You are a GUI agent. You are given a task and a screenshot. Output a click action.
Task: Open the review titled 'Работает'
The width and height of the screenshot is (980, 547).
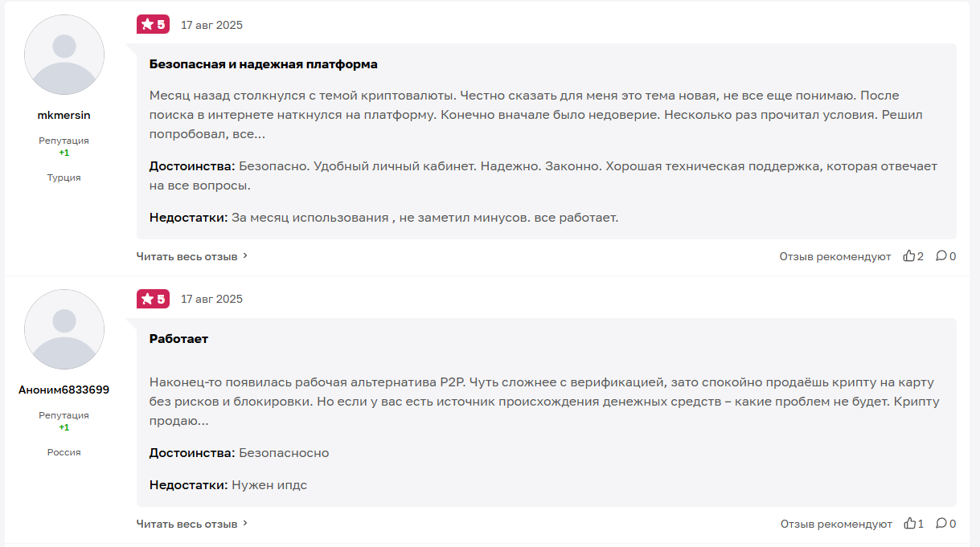click(178, 339)
